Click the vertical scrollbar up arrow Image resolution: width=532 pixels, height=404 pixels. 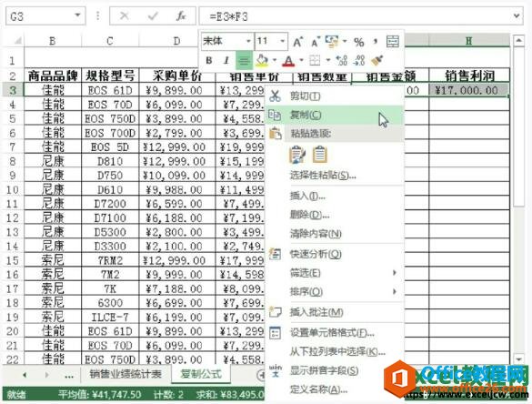518,41
